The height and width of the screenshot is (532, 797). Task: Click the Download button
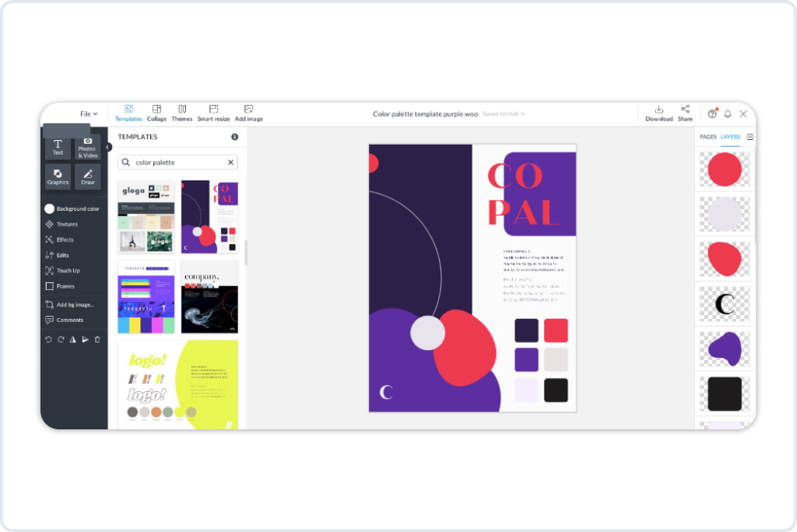pyautogui.click(x=658, y=114)
